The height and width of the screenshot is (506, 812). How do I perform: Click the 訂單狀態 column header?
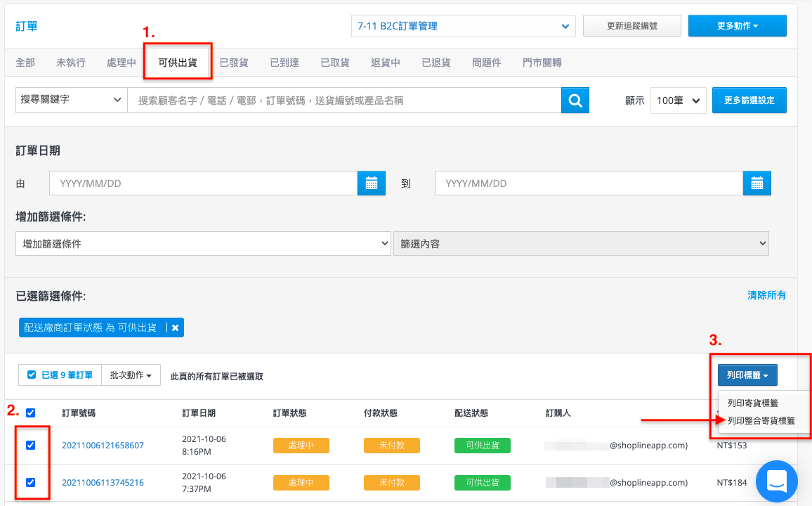point(289,413)
